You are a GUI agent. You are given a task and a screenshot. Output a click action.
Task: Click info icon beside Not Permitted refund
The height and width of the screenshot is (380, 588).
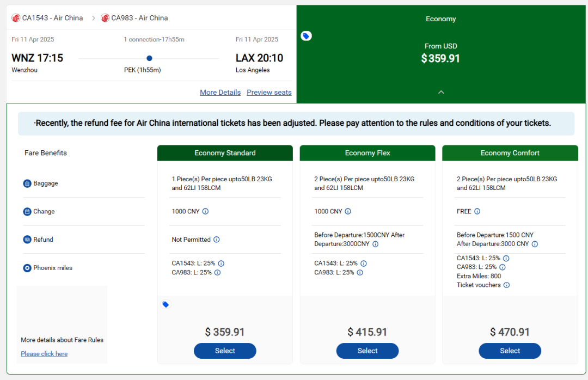[x=216, y=240]
